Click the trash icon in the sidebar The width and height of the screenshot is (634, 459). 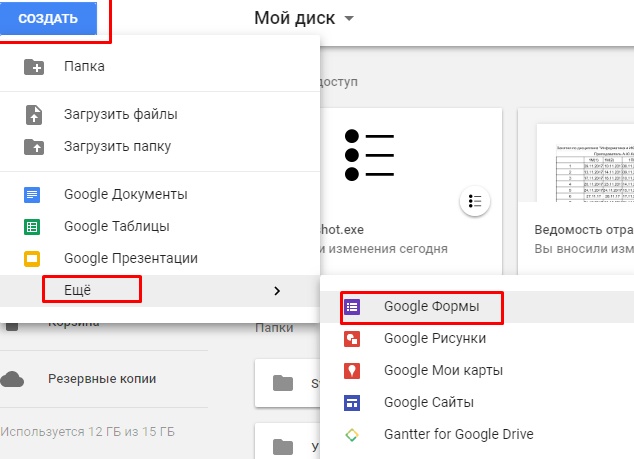tap(12, 327)
